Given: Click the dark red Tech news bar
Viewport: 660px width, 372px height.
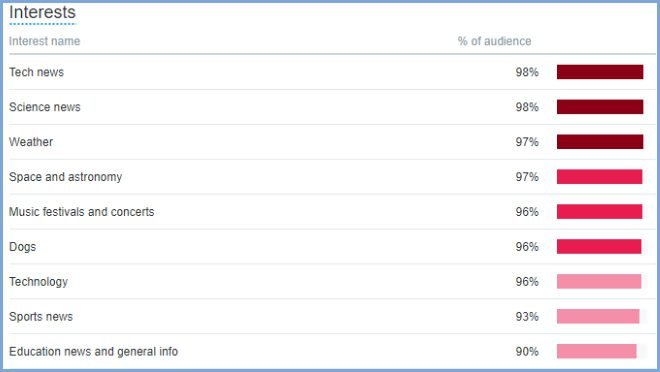Looking at the screenshot, I should (600, 72).
